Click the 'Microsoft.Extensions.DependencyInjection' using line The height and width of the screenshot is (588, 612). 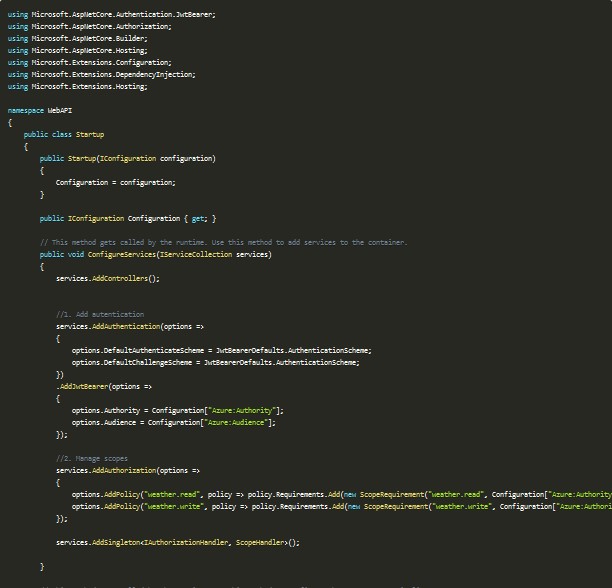tap(101, 75)
